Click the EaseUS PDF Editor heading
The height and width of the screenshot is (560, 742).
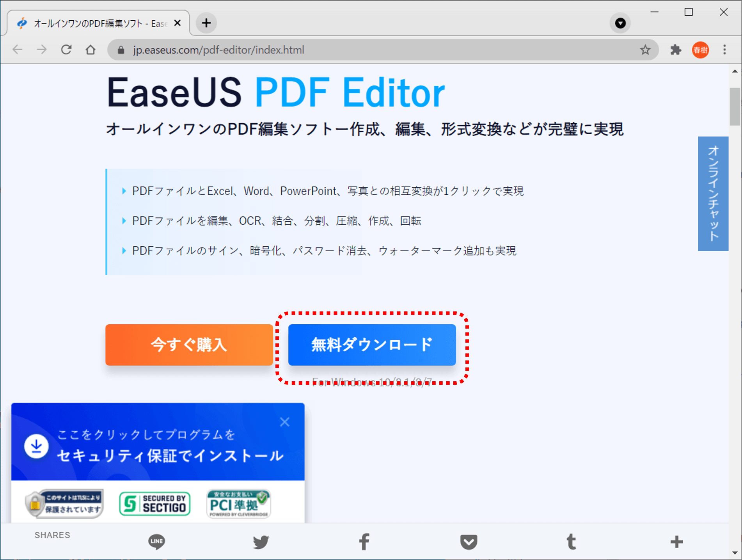(x=276, y=92)
